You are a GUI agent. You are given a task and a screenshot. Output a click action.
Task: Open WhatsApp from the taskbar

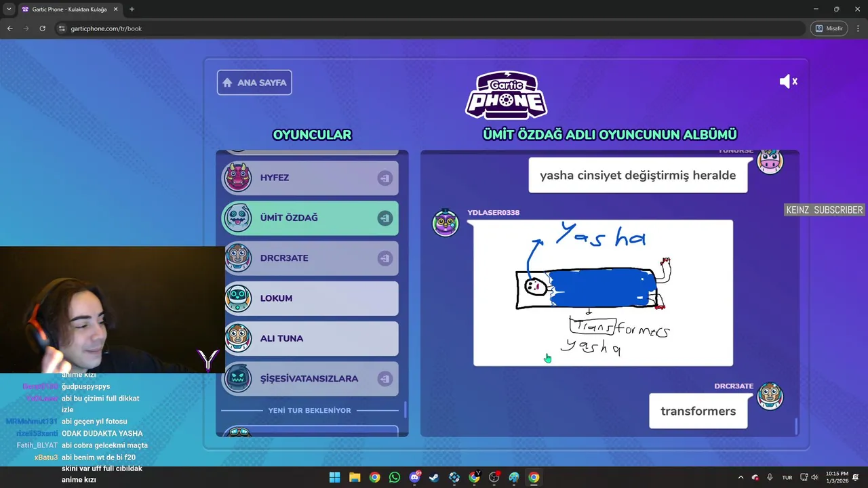(x=395, y=477)
